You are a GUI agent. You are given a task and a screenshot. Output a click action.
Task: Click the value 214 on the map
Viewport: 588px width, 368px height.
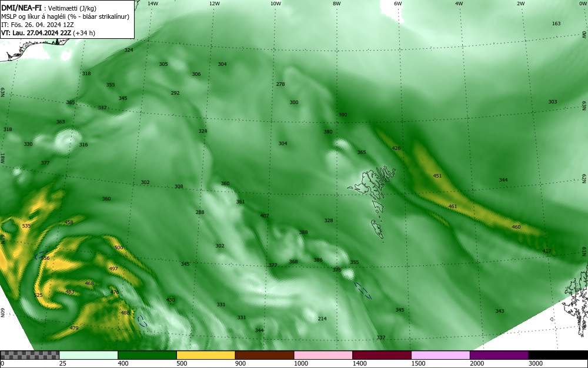[322, 319]
